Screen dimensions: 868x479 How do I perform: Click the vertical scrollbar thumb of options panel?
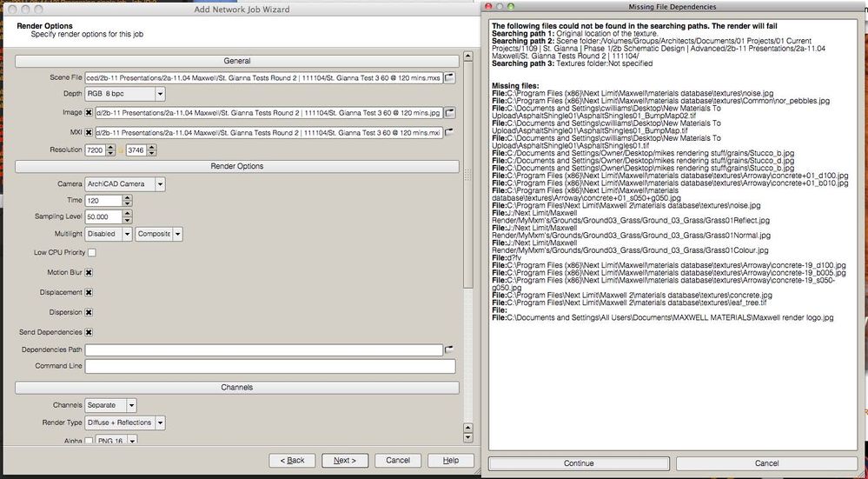coord(467,175)
